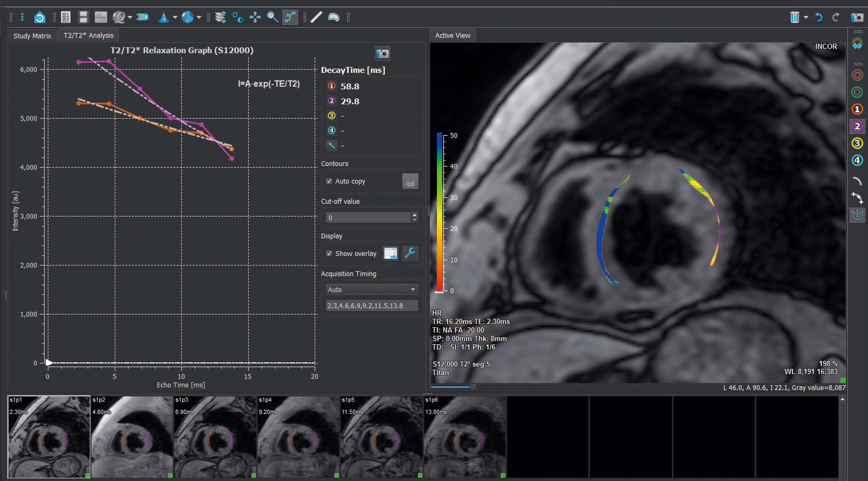868x481 pixels.
Task: Select the green epicardial contour tool
Action: tap(857, 92)
